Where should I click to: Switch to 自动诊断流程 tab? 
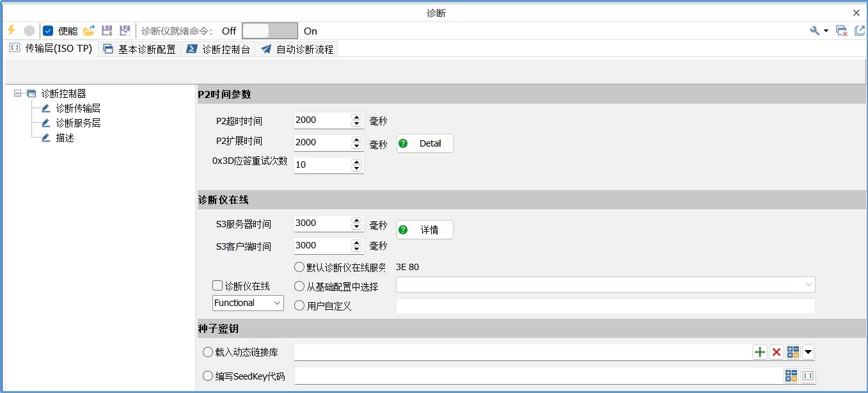[297, 49]
